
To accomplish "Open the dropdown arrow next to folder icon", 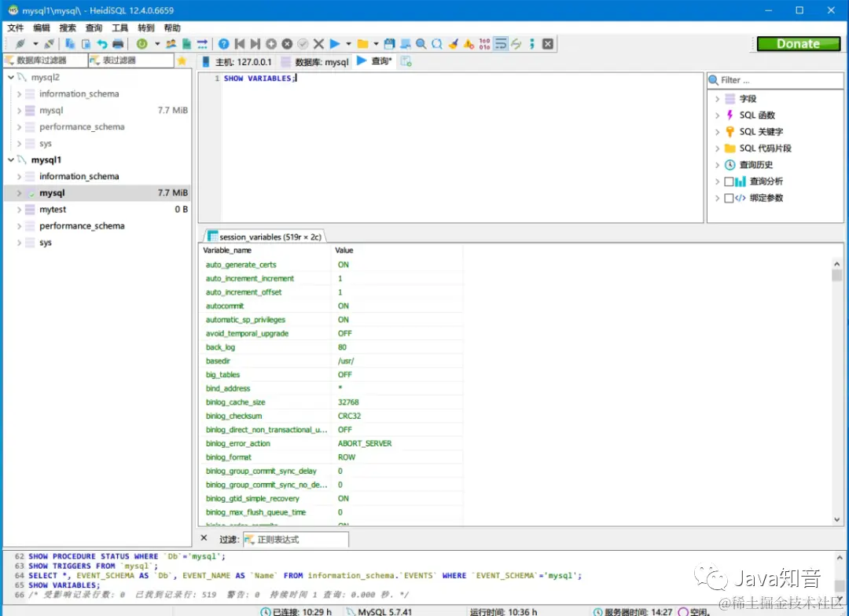I will (376, 44).
